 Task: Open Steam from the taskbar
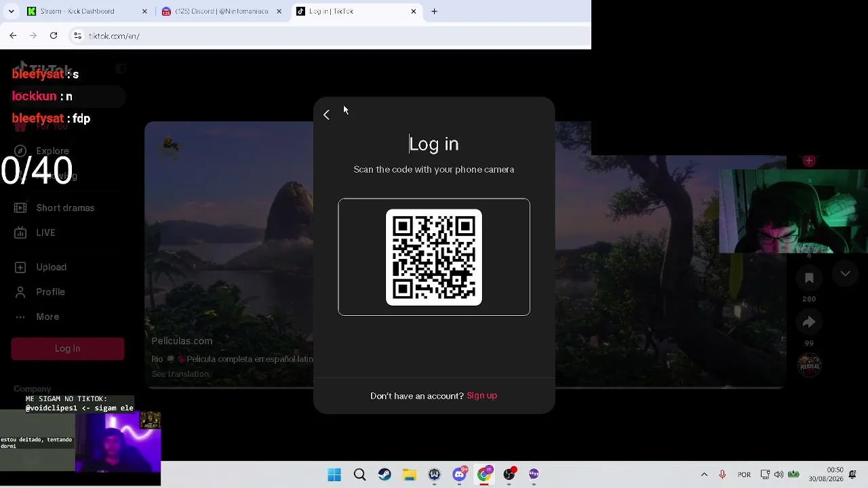384,475
